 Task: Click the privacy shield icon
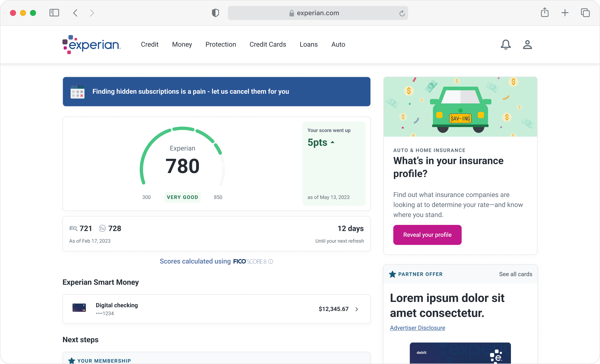click(215, 13)
